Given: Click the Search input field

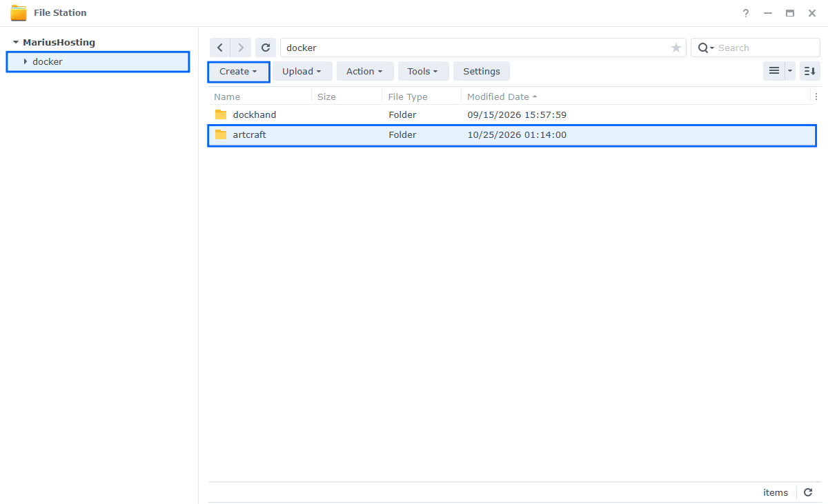Looking at the screenshot, I should tap(766, 48).
